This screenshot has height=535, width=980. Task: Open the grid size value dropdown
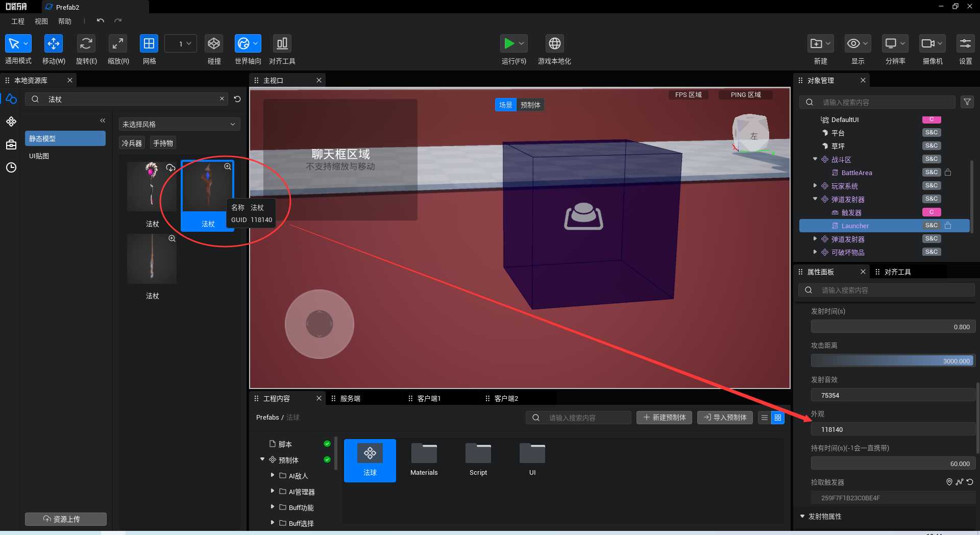click(181, 44)
